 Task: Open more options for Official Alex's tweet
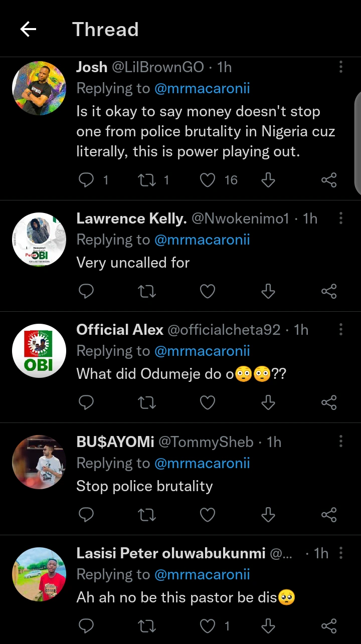click(341, 330)
